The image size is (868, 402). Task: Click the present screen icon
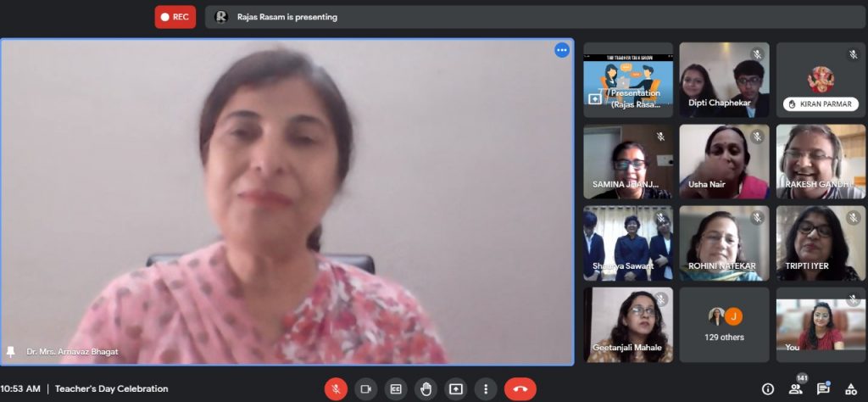pos(456,388)
